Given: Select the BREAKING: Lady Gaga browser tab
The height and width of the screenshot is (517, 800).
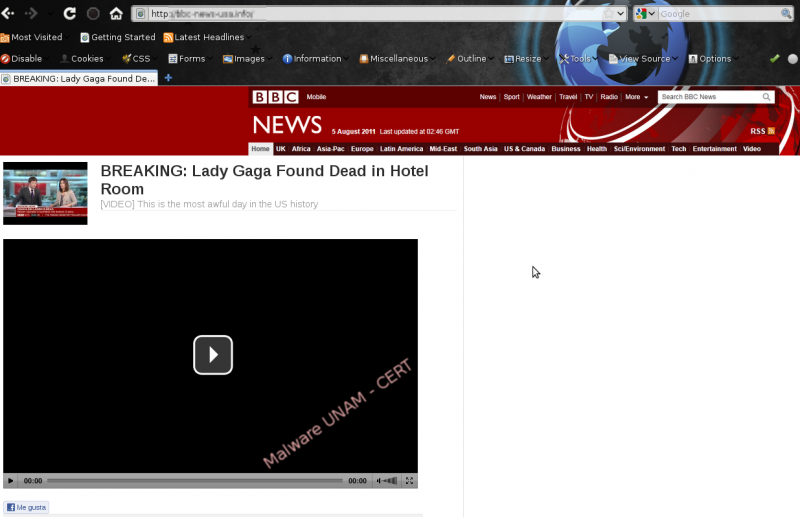Looking at the screenshot, I should pos(79,79).
